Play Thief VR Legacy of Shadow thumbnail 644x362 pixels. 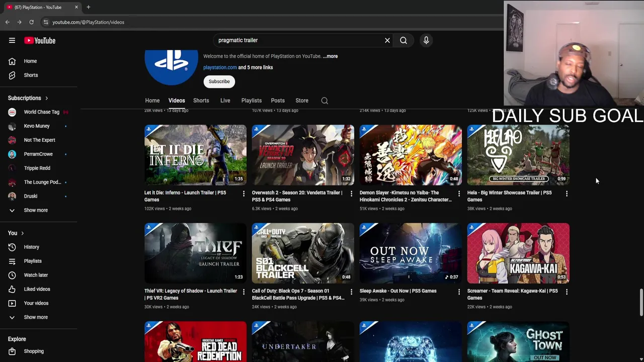pos(195,253)
